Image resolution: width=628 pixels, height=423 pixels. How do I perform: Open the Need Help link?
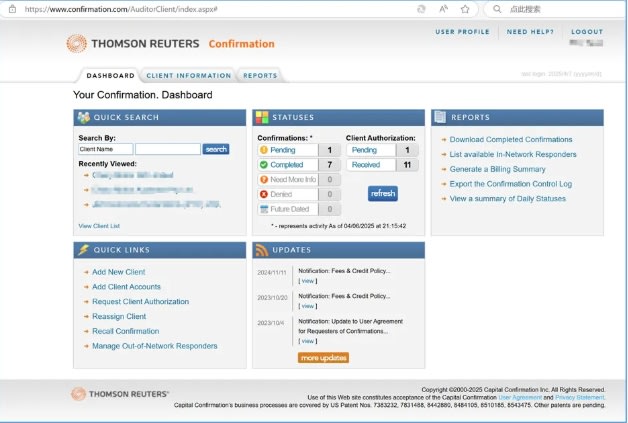coord(530,32)
